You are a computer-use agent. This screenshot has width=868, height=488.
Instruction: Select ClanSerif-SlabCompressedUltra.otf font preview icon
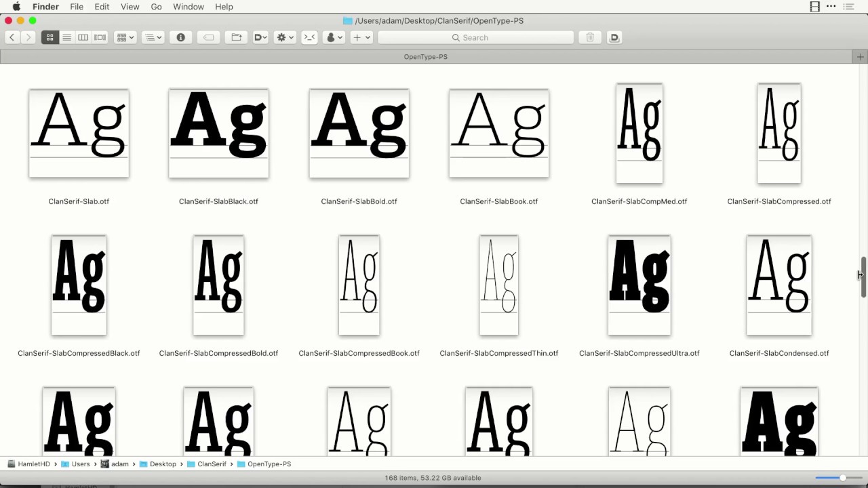tap(639, 285)
